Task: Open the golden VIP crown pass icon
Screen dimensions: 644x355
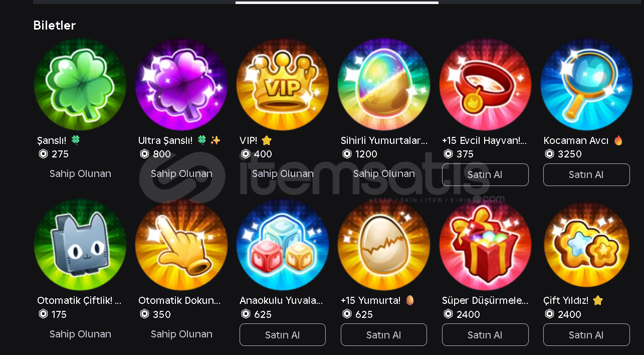Action: [x=283, y=84]
